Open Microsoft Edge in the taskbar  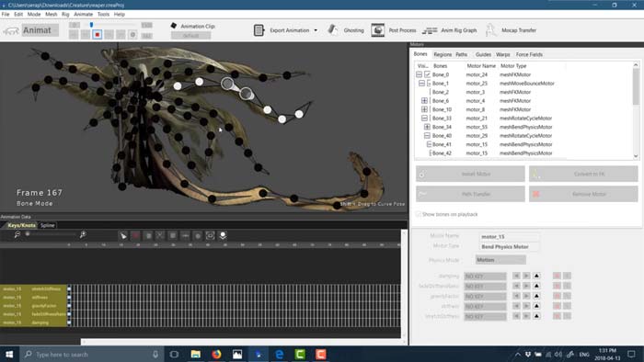280,354
